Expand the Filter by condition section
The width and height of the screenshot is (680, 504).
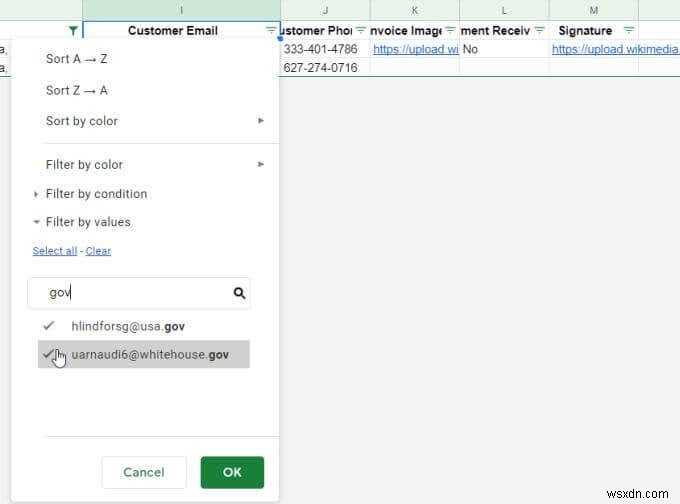coord(36,194)
